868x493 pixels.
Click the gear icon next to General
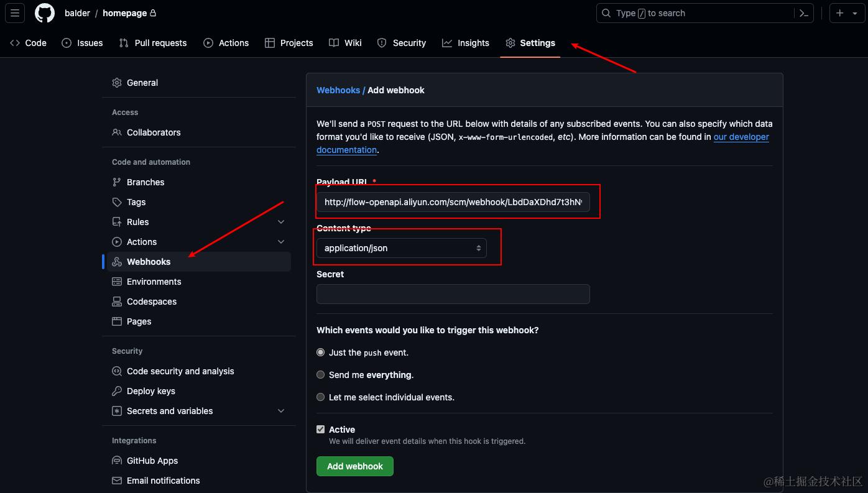click(x=117, y=83)
